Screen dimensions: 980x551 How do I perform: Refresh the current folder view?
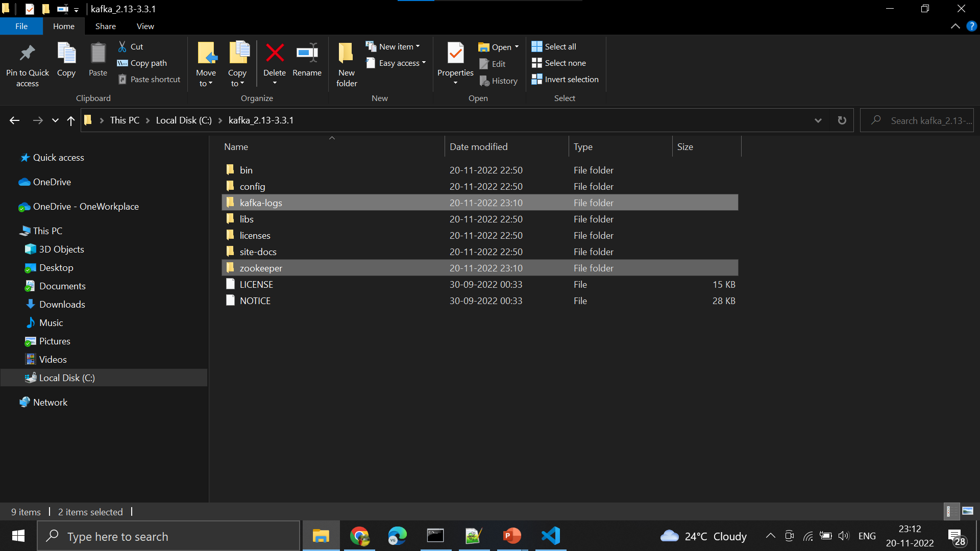point(842,120)
